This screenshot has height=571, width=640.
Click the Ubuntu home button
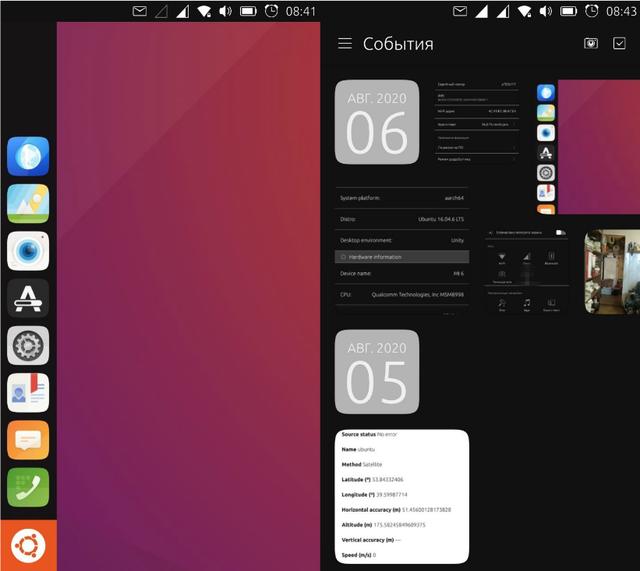pyautogui.click(x=28, y=545)
